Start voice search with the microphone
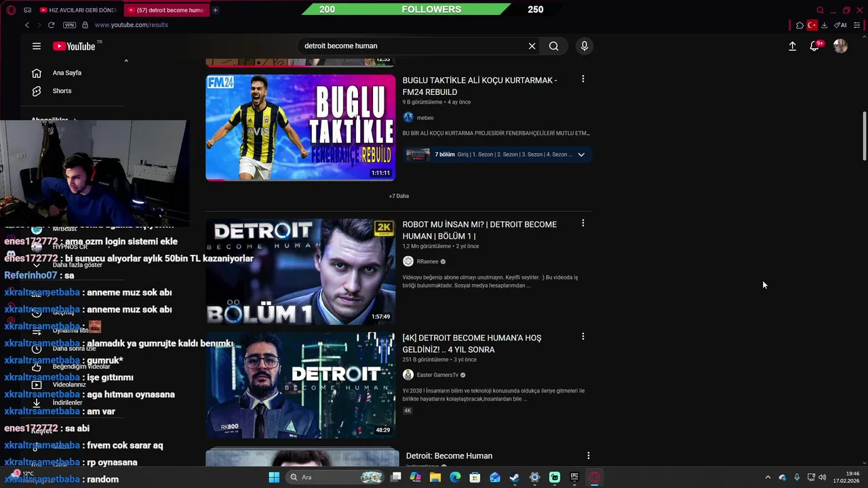 tap(585, 46)
